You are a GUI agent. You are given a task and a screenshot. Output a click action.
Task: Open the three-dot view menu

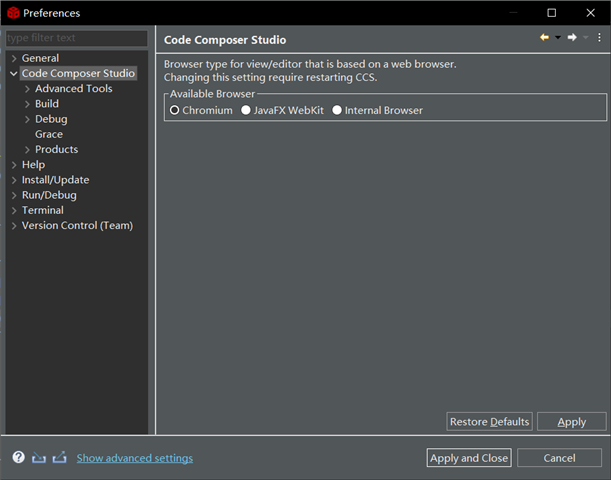point(599,38)
